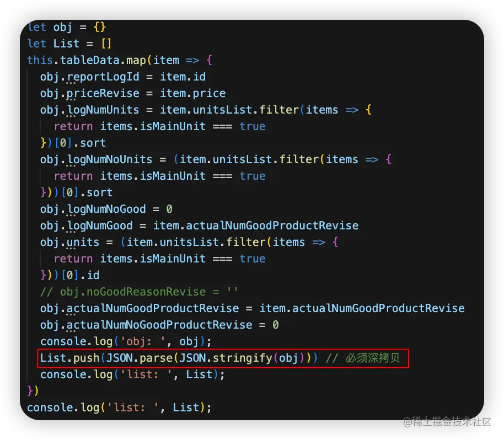Image resolution: width=504 pixels, height=440 pixels.
Task: Place cursor on 'obj.logNumUnits' assignment line
Action: (206, 110)
